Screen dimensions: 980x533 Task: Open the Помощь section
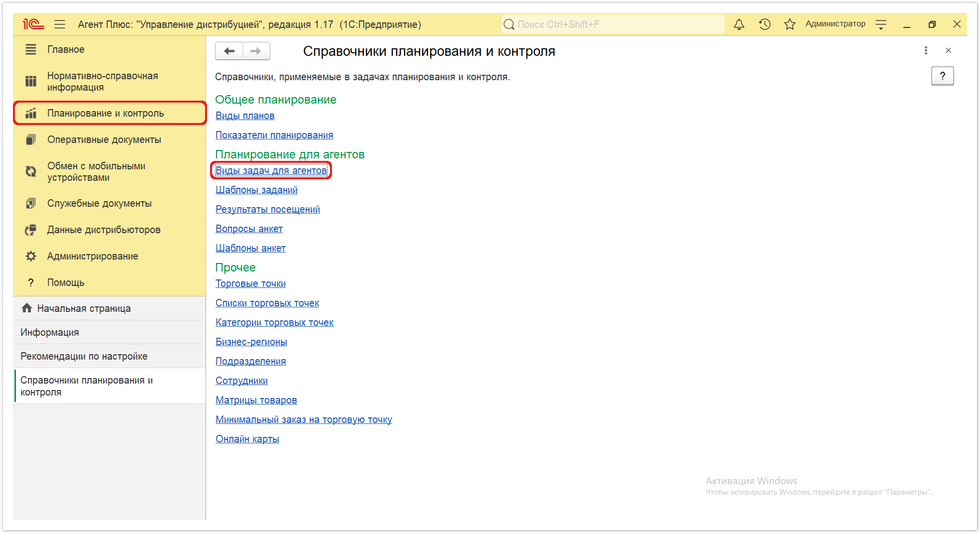(x=109, y=282)
